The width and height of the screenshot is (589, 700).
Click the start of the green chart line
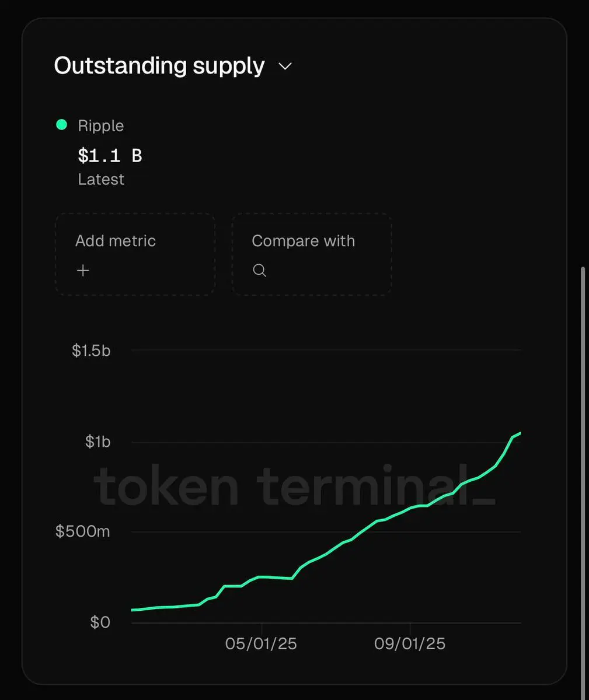[x=134, y=610]
